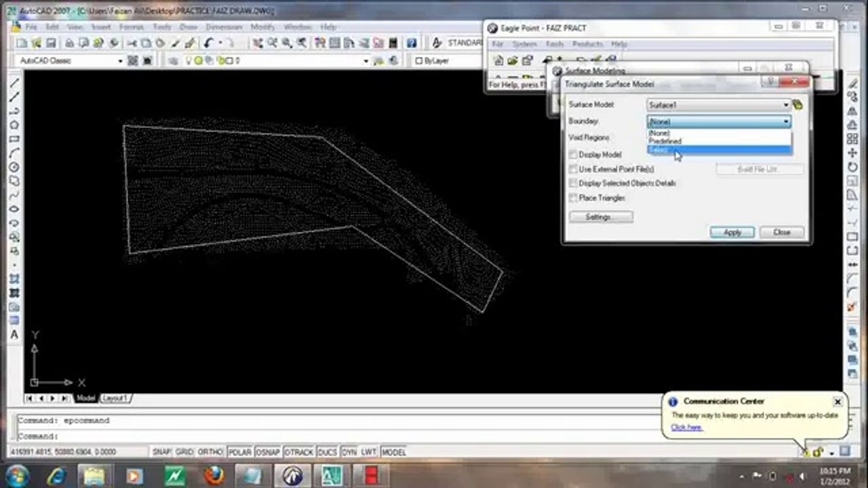
Task: Toggle ORTHO mode in status bar
Action: point(210,452)
